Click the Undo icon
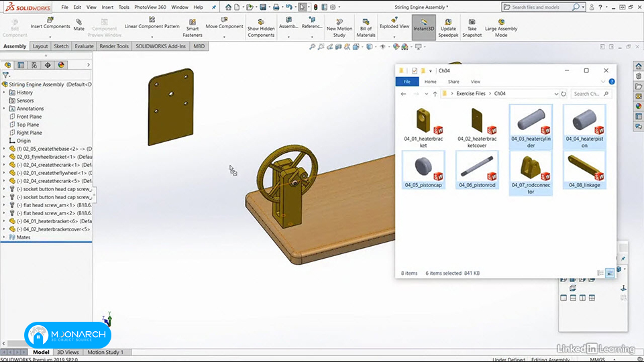644x362 pixels. click(288, 7)
